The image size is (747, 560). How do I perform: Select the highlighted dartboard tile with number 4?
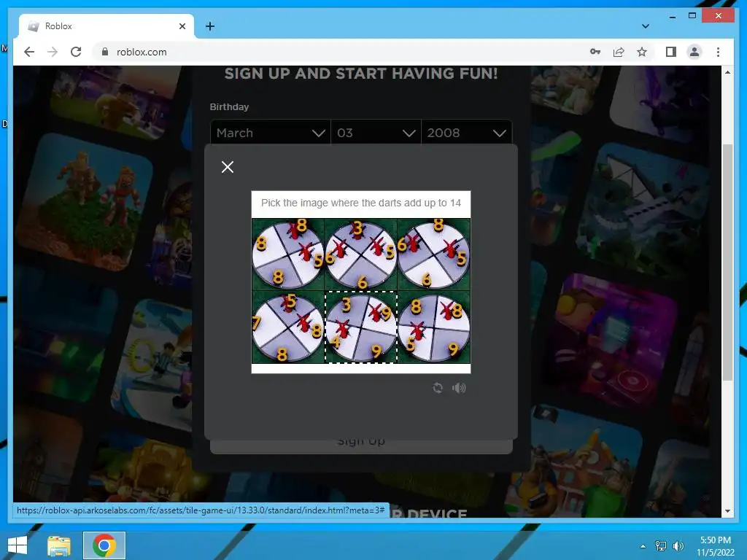[x=360, y=327]
